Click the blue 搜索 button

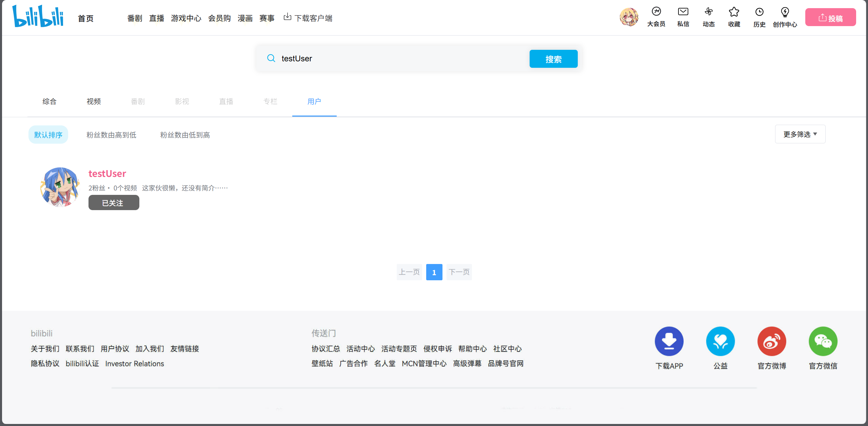pos(553,59)
